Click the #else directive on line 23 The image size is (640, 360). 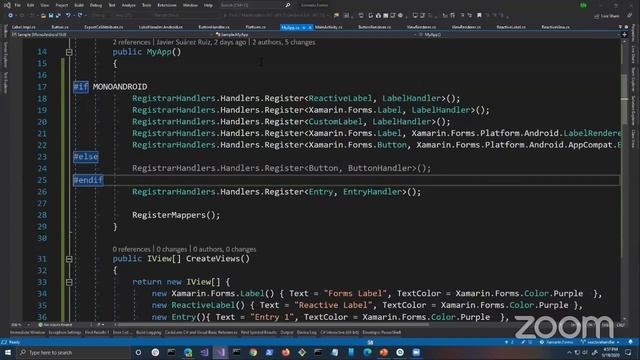click(x=86, y=157)
